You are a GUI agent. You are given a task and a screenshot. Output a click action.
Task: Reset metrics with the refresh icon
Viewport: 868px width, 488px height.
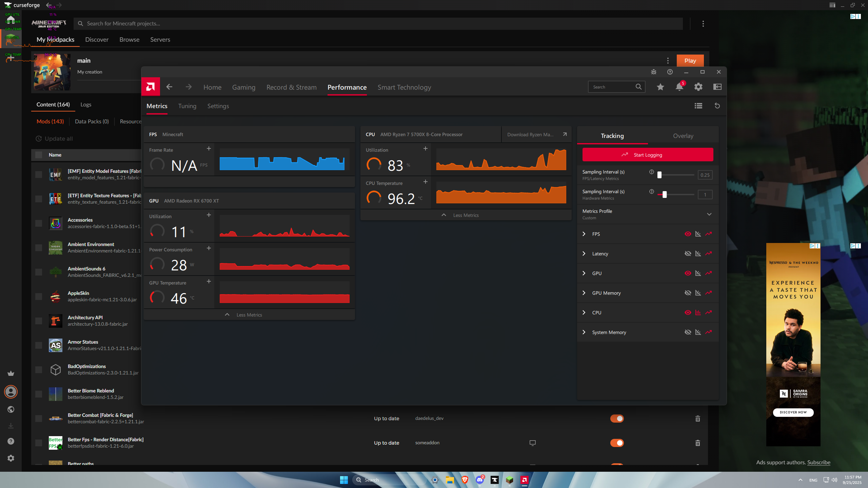[x=717, y=106]
